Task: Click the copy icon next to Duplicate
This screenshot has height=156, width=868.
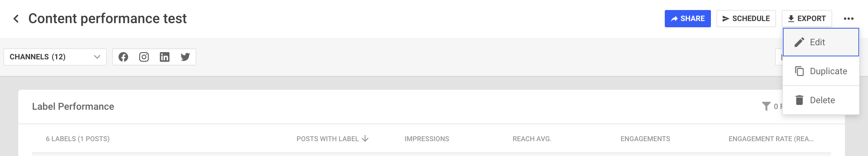Action: [x=799, y=71]
